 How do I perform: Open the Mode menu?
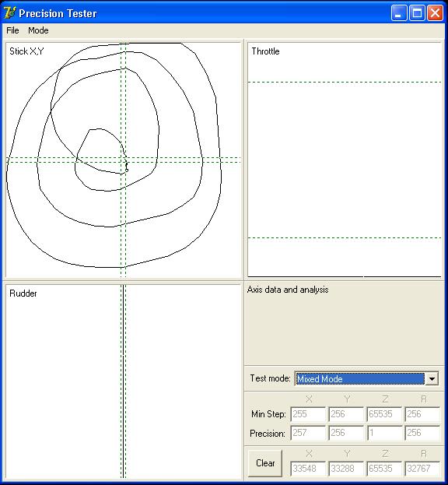click(x=38, y=30)
